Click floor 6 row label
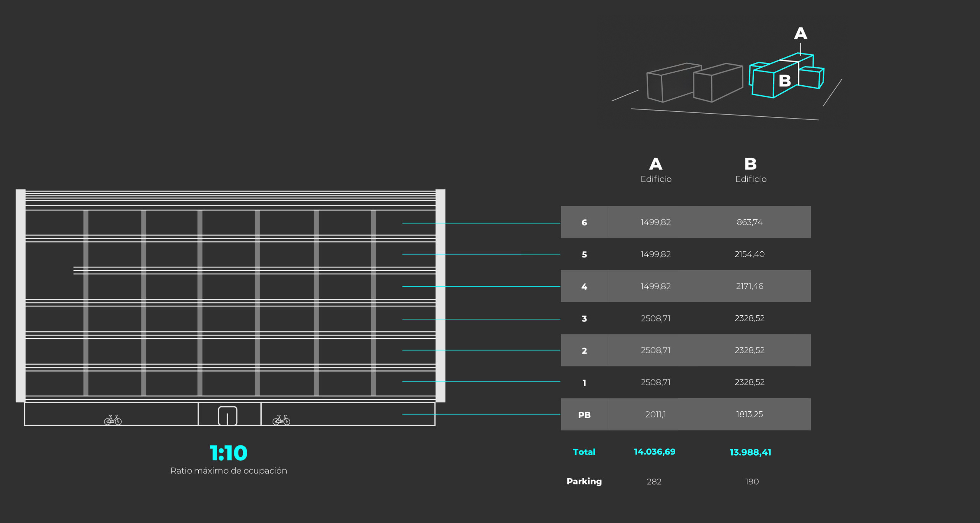This screenshot has height=523, width=980. point(584,222)
